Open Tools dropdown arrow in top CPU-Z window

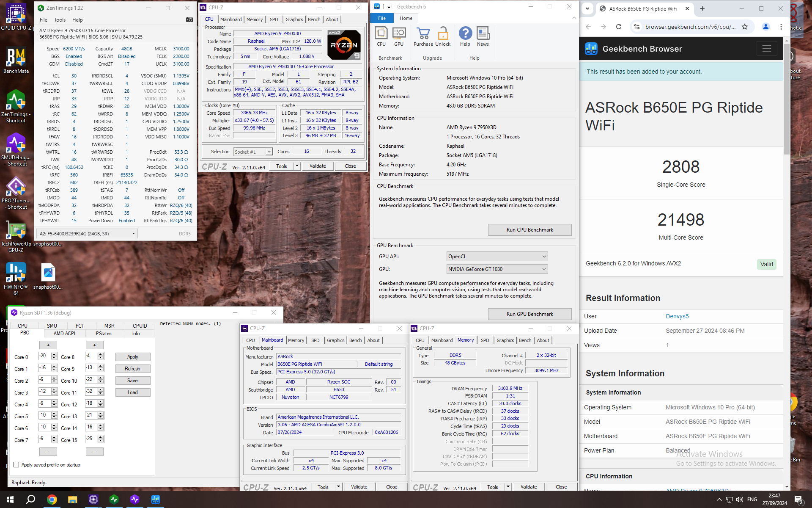(297, 166)
